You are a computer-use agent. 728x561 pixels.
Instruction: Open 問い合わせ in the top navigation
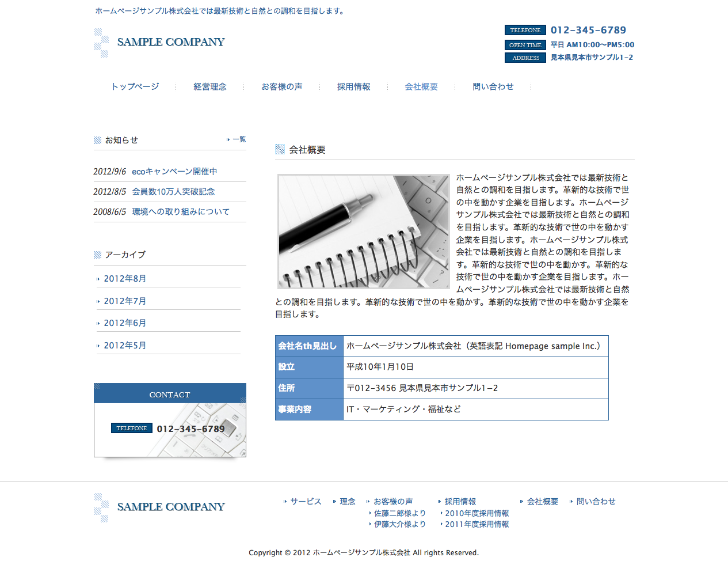[x=493, y=86]
